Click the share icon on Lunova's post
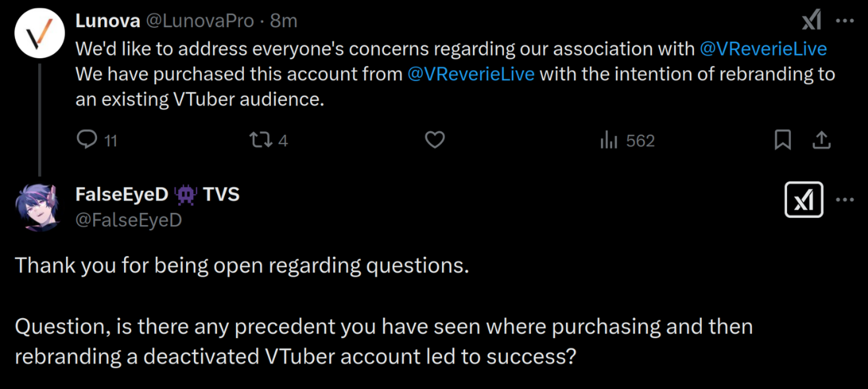The width and height of the screenshot is (868, 389). click(x=821, y=141)
